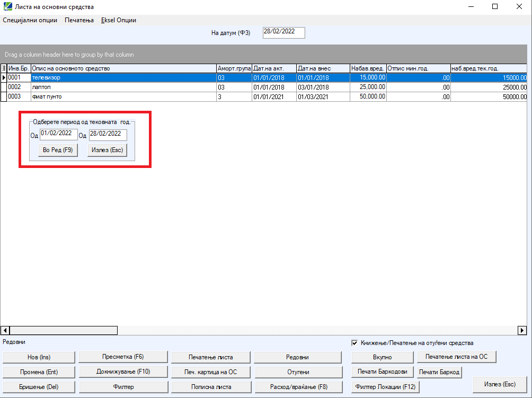Click the Печатење листа button
532x398 pixels.
click(211, 357)
